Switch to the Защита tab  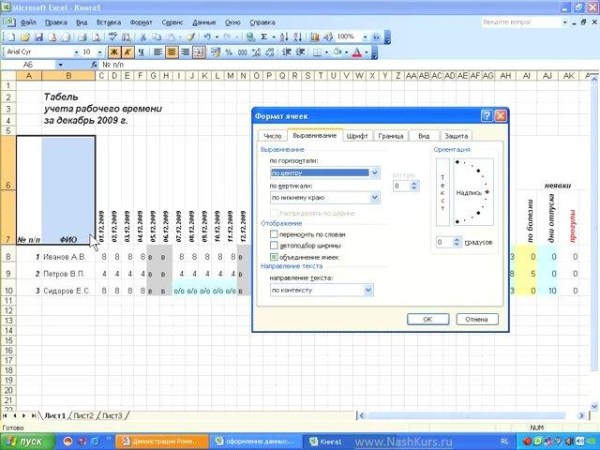point(456,136)
